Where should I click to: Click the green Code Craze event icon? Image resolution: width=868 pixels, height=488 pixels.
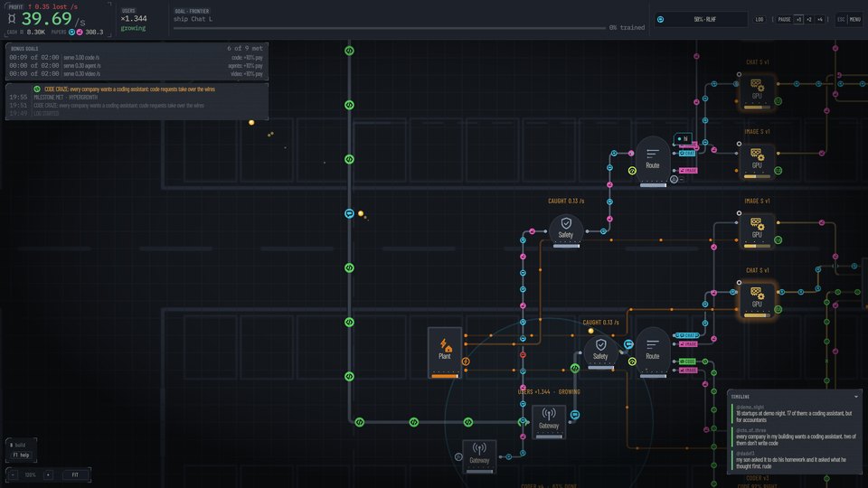coord(37,89)
